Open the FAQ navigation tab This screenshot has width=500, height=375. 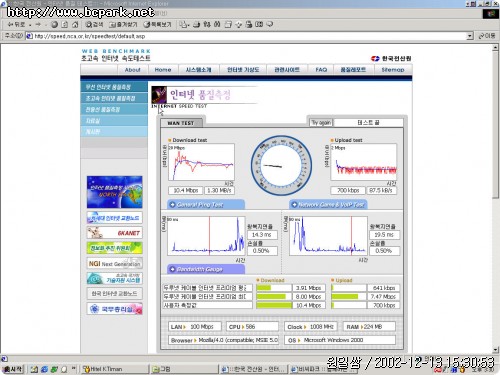click(x=321, y=70)
